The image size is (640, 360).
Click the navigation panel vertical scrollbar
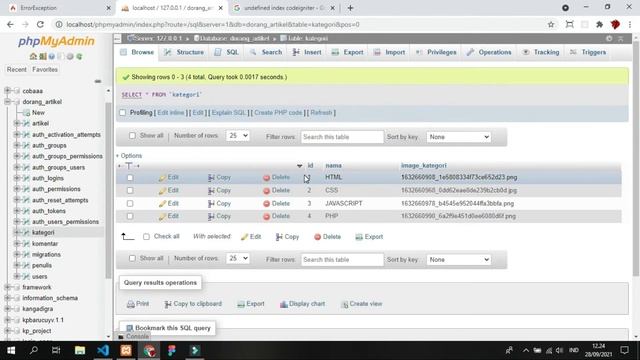108,190
